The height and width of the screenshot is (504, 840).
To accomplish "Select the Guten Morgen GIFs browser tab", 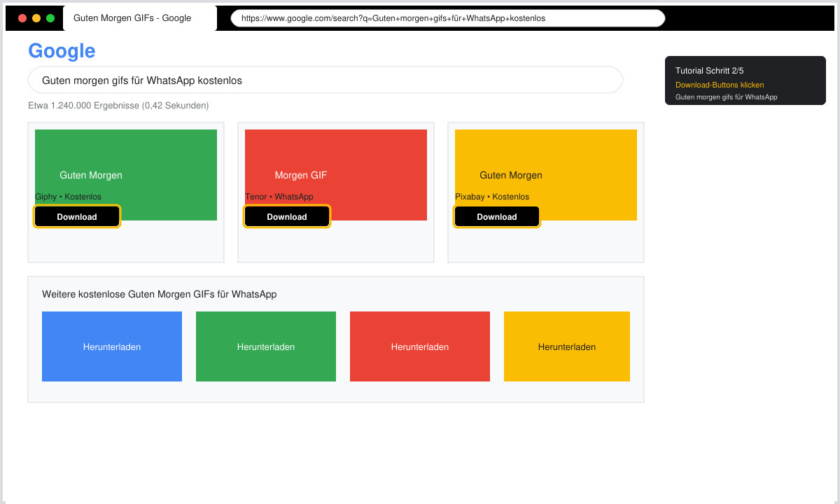I will point(140,18).
